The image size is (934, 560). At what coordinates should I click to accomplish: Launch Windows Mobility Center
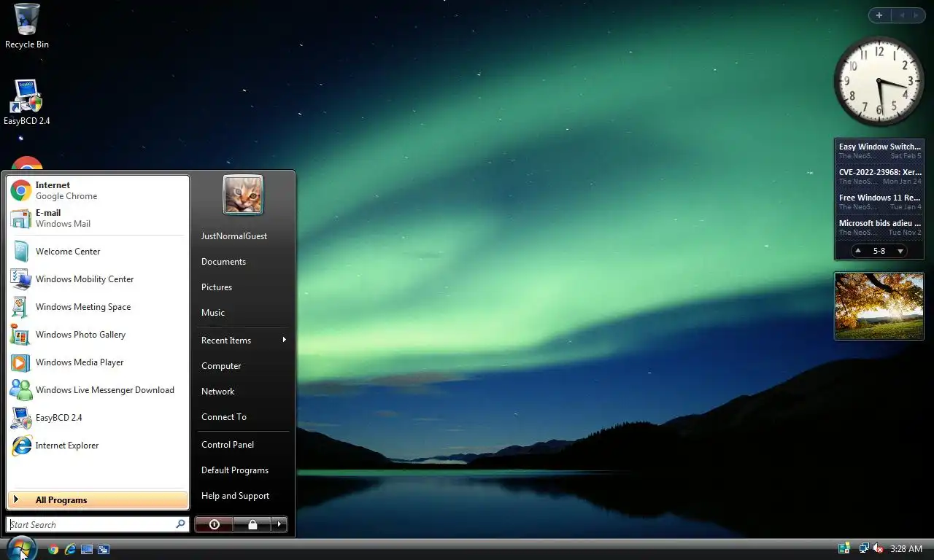[x=98, y=279]
